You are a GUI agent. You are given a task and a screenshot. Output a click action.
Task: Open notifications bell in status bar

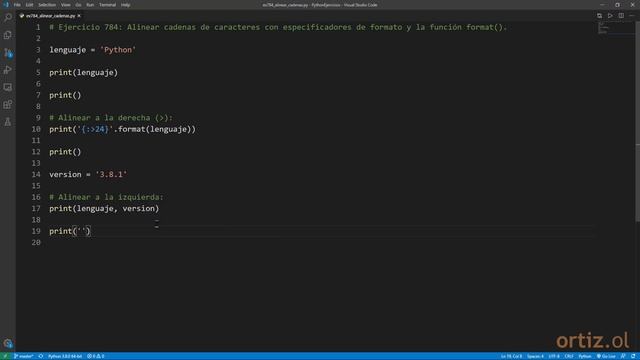click(633, 356)
